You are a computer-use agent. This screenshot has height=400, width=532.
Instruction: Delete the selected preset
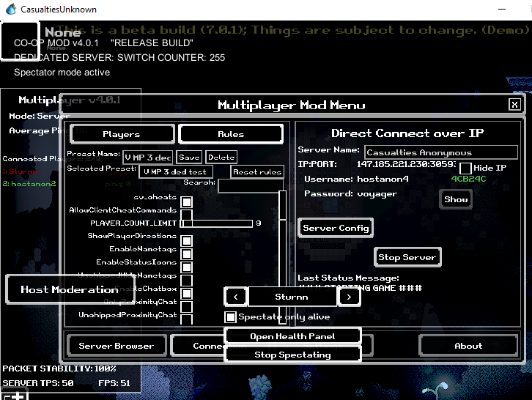(x=221, y=158)
